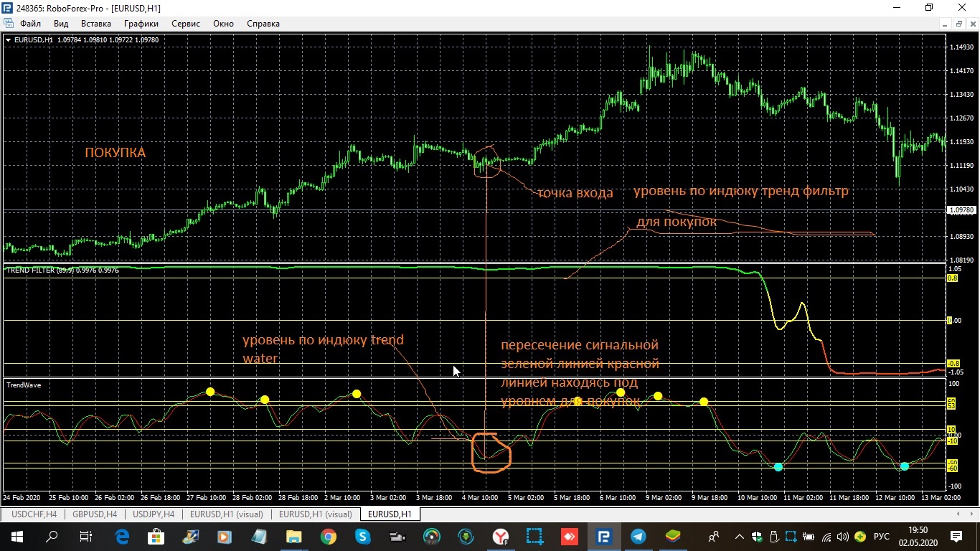Expand the EURUSD,H1 chart title triangle

pyautogui.click(x=8, y=40)
